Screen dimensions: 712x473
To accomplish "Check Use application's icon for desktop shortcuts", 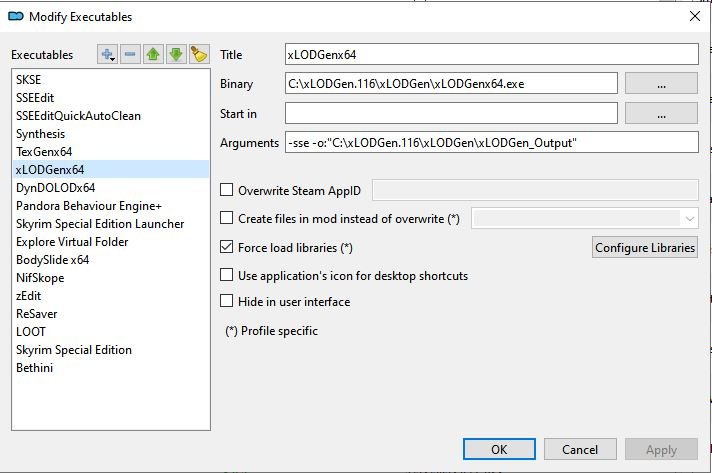I will point(226,275).
